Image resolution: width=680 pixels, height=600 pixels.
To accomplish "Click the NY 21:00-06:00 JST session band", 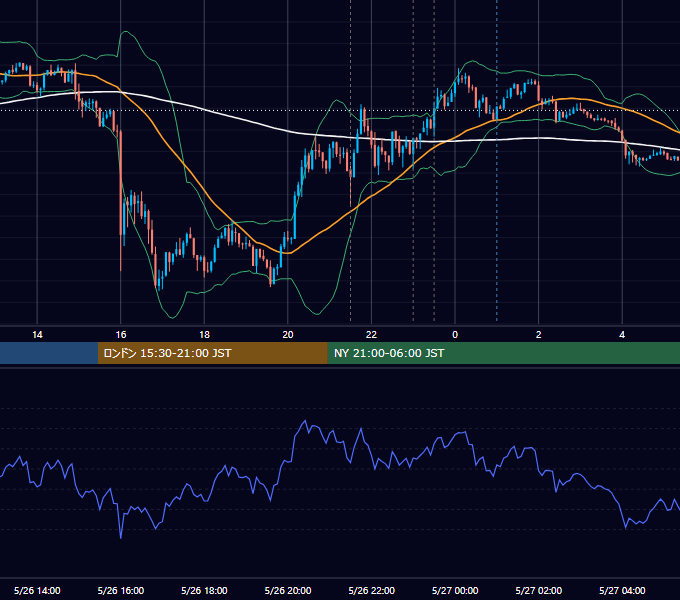I will 503,353.
